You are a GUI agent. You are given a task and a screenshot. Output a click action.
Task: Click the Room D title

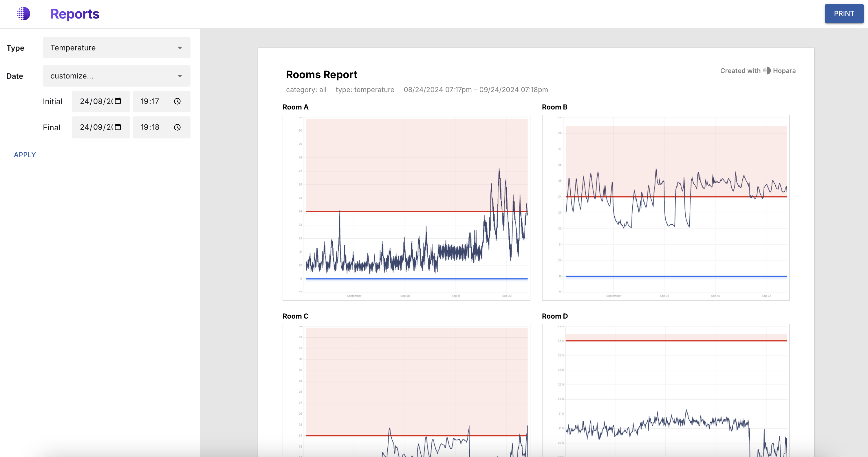[x=555, y=316]
